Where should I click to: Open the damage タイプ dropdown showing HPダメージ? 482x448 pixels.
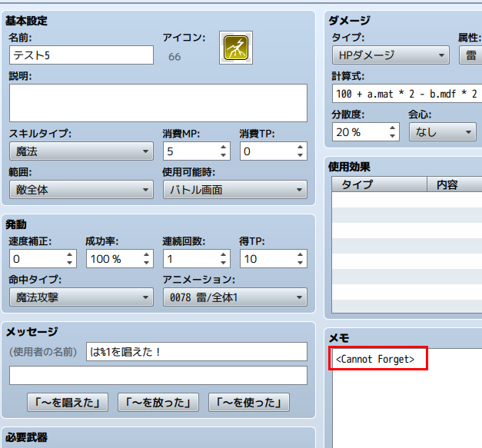coord(391,55)
